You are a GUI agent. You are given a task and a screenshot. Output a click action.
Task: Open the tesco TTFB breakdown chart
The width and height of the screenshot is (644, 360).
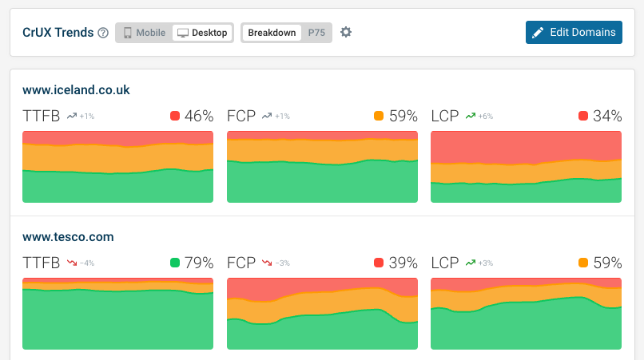tap(118, 314)
